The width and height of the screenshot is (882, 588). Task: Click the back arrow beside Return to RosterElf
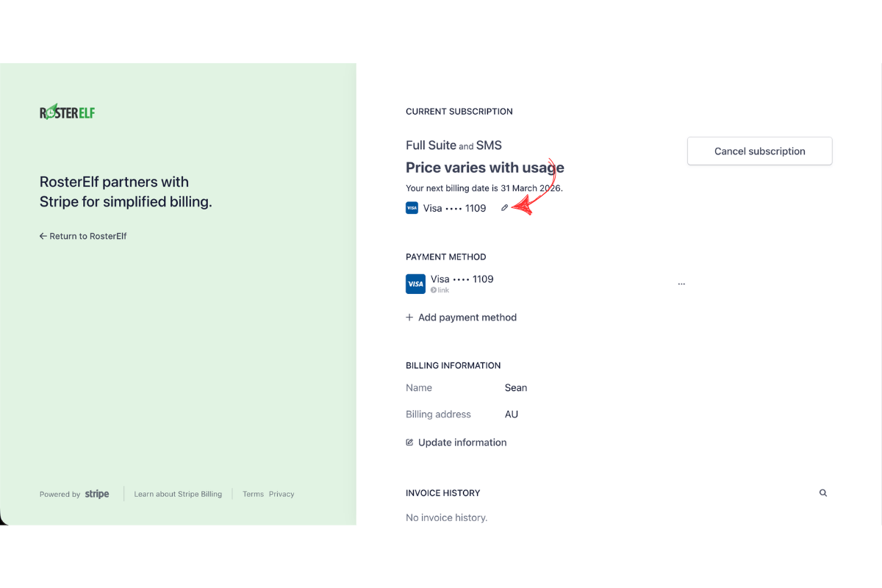43,236
